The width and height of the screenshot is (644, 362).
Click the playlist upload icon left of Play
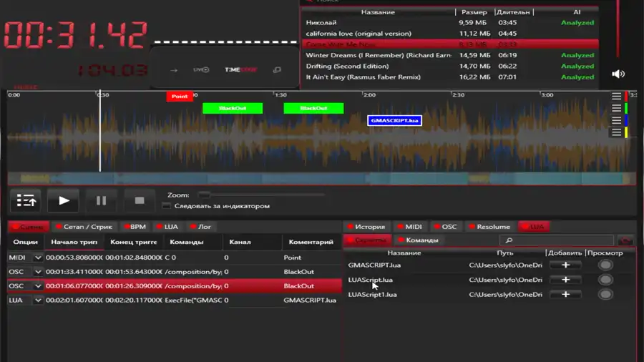(26, 201)
